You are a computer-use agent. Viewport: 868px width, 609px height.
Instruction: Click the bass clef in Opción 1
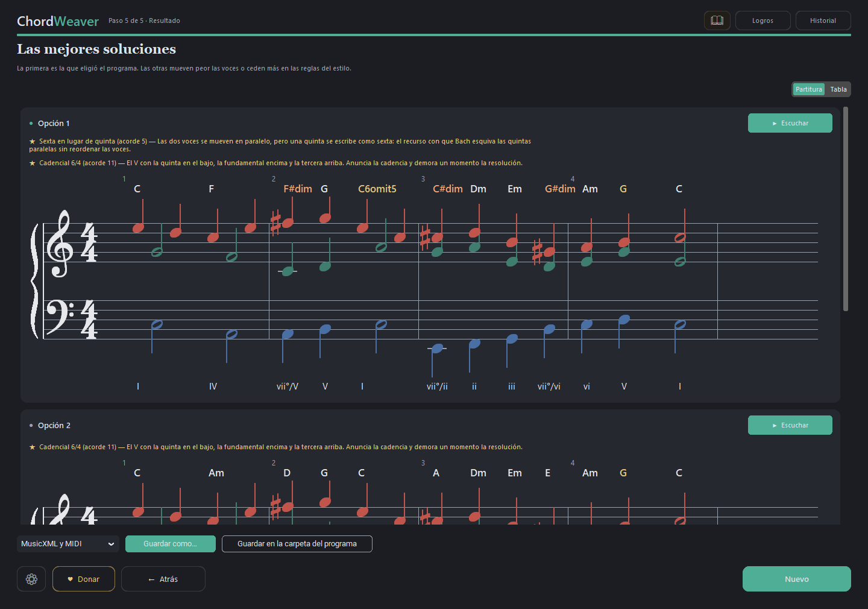tap(60, 317)
